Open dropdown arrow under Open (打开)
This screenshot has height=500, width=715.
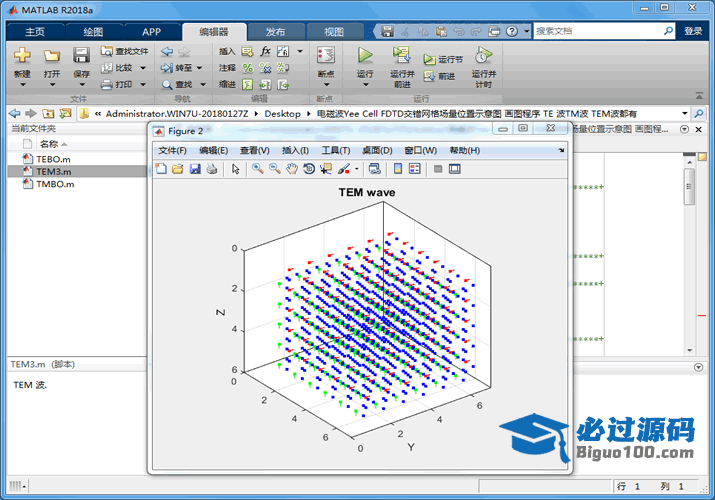52,85
